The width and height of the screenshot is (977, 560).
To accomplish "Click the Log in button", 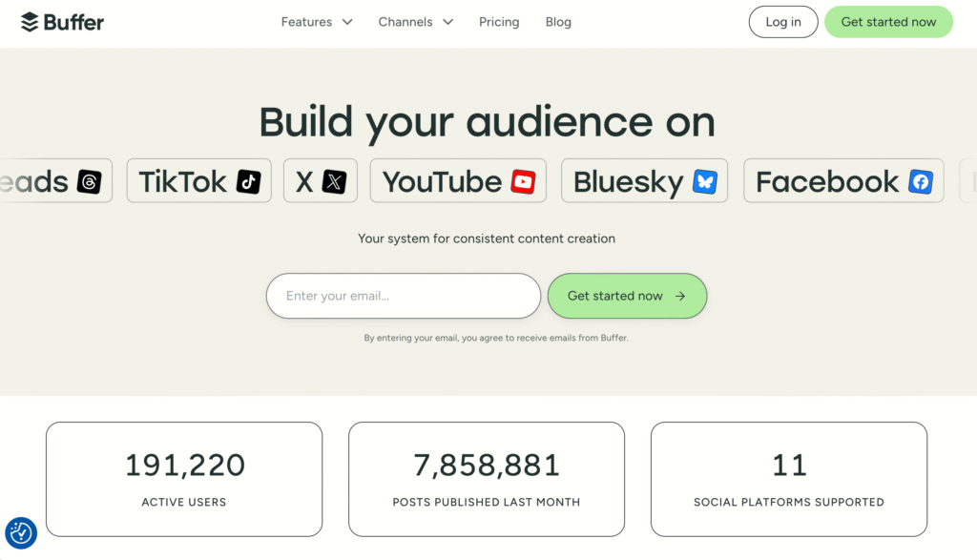I will [x=782, y=22].
